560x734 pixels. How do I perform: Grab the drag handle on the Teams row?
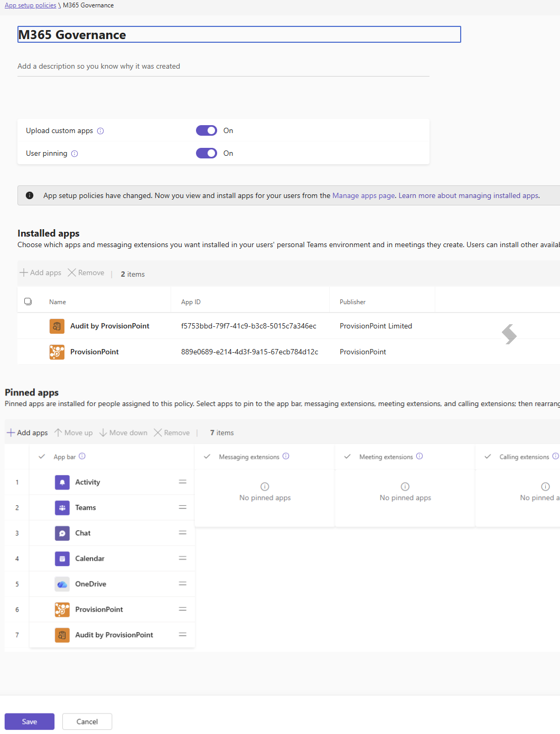tap(183, 507)
